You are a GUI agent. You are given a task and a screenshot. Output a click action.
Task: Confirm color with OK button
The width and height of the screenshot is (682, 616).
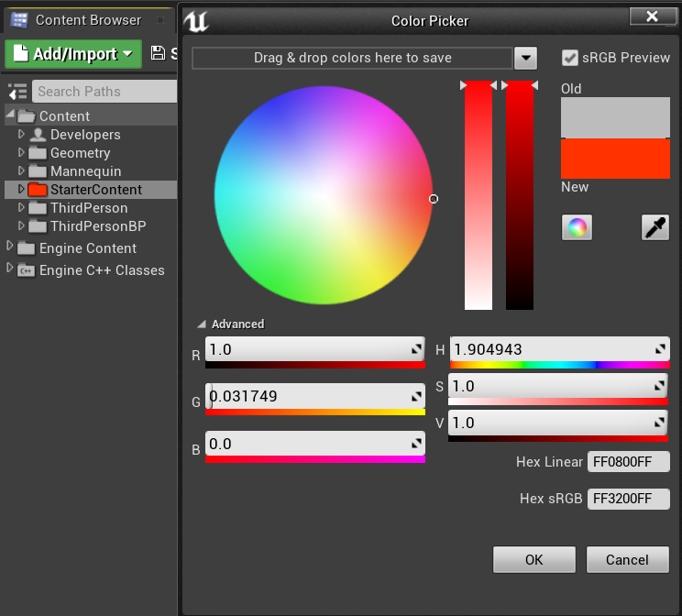534,559
